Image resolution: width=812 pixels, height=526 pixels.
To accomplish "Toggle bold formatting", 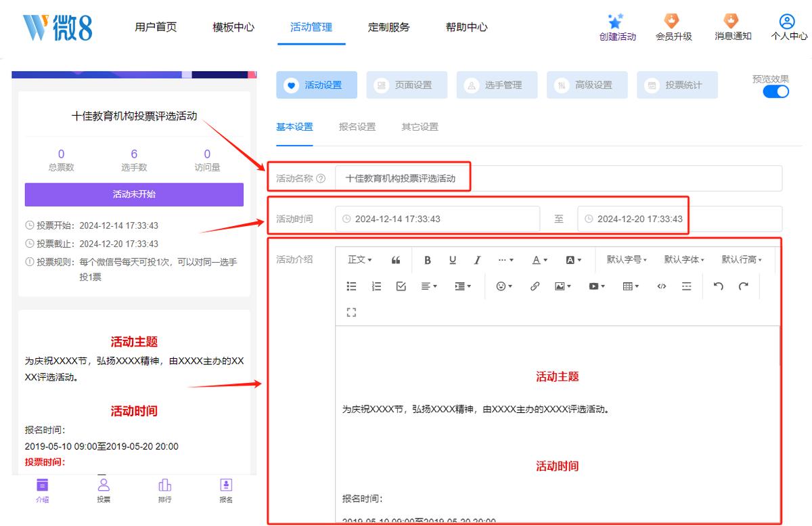I will [x=428, y=260].
